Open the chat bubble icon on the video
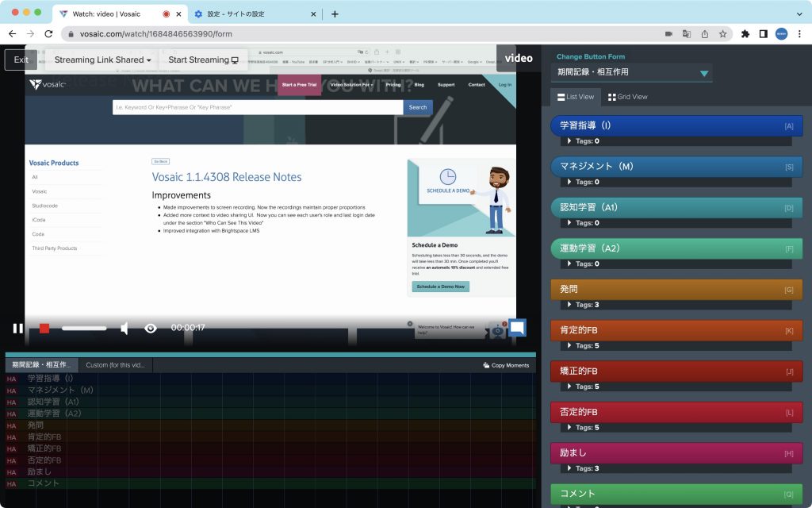 (517, 328)
